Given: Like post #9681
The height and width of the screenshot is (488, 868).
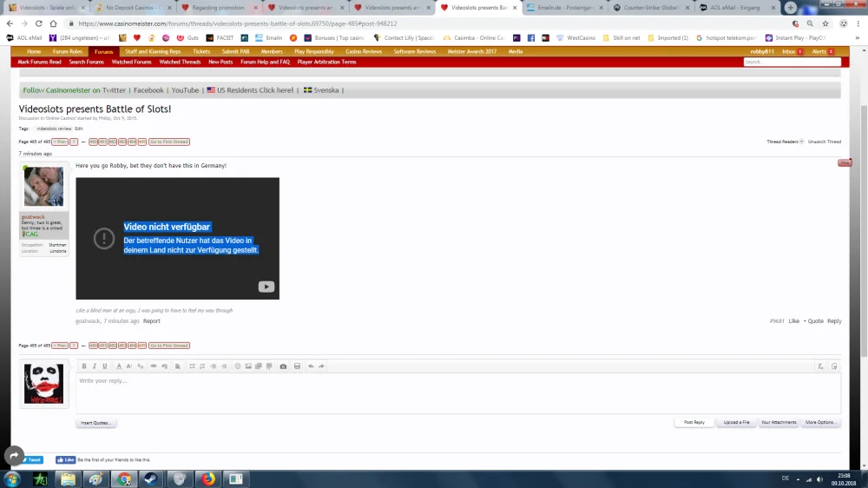Looking at the screenshot, I should tap(794, 320).
